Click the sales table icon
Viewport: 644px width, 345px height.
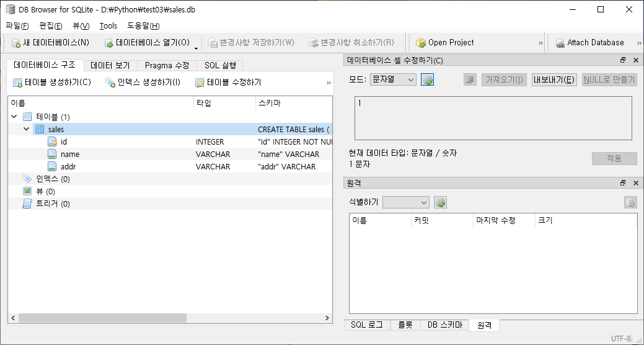coord(40,129)
